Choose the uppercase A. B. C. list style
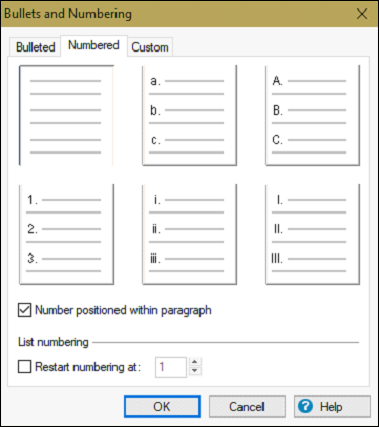The width and height of the screenshot is (379, 427). (312, 115)
